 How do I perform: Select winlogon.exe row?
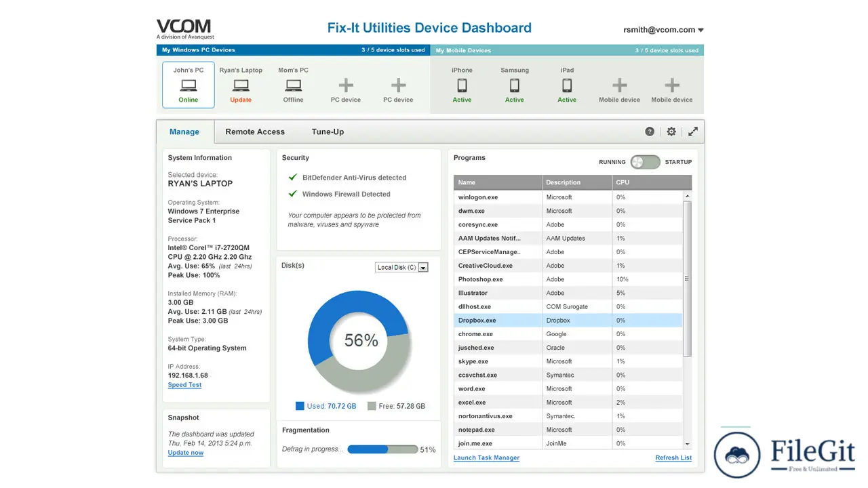tap(568, 197)
